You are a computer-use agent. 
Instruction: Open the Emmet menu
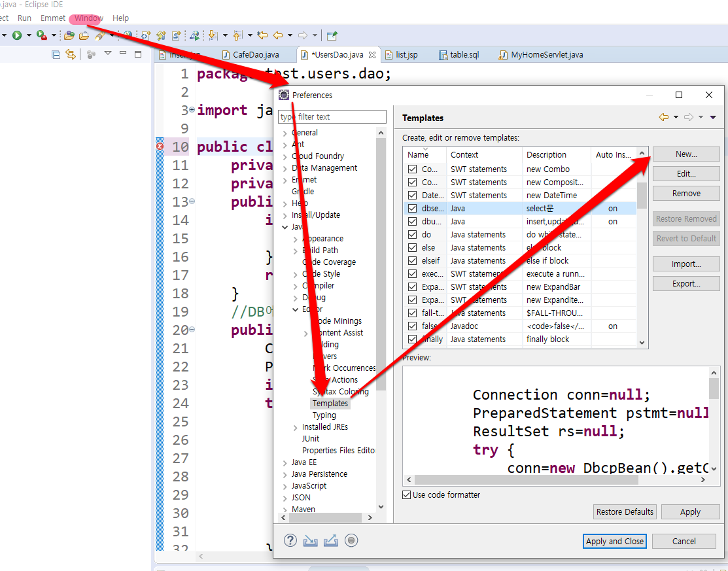tap(53, 18)
